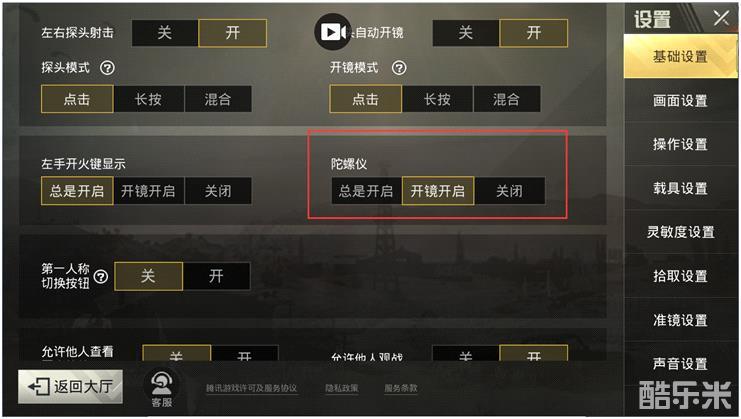The image size is (741, 419).
Task: Click the help icon next to 第一人称切换按钮
Action: click(x=101, y=276)
